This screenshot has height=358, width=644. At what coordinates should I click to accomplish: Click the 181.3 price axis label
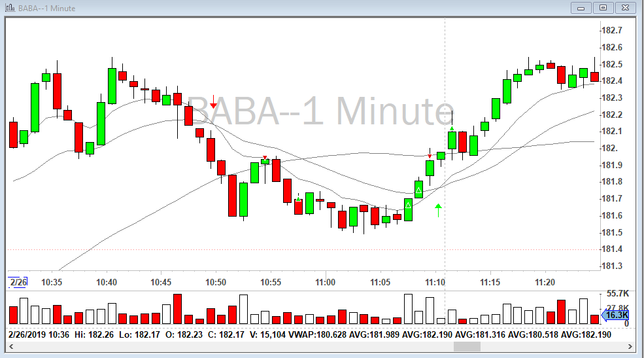(612, 266)
